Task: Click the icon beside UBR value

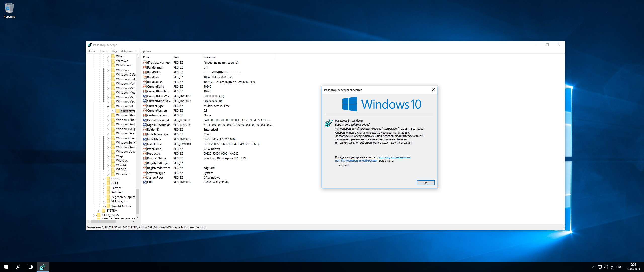Action: click(145, 182)
